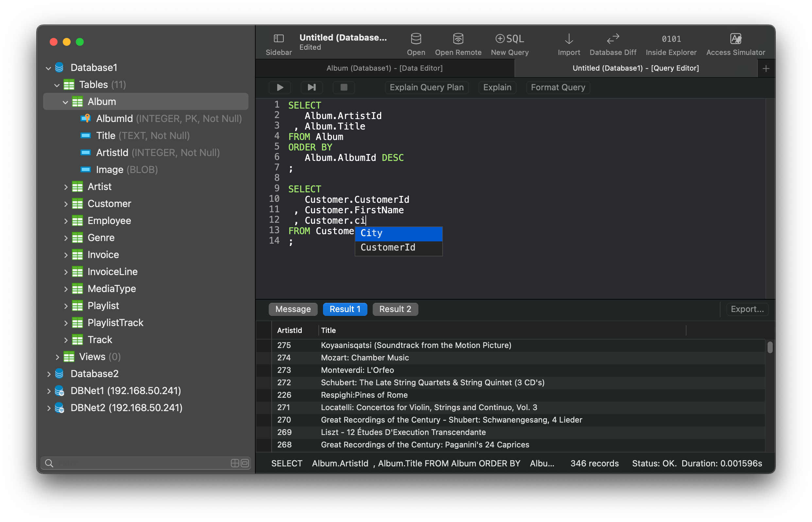
Task: Open the Database Diff tool
Action: [613, 39]
